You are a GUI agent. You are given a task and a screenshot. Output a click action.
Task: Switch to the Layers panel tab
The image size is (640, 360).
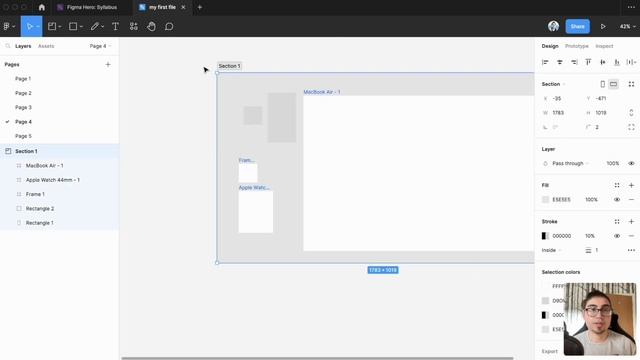pos(23,46)
